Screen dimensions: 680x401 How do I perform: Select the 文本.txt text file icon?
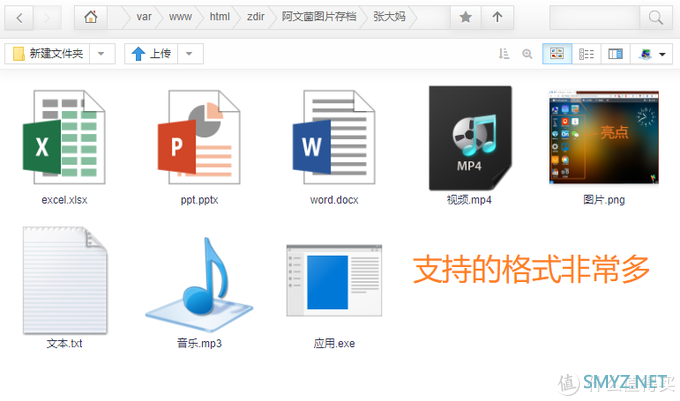click(65, 280)
